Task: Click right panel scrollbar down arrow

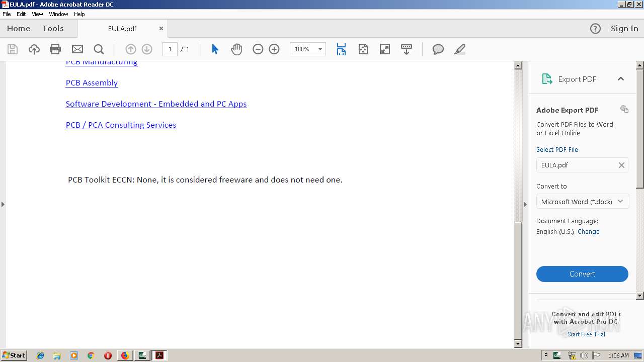Action: 640,296
